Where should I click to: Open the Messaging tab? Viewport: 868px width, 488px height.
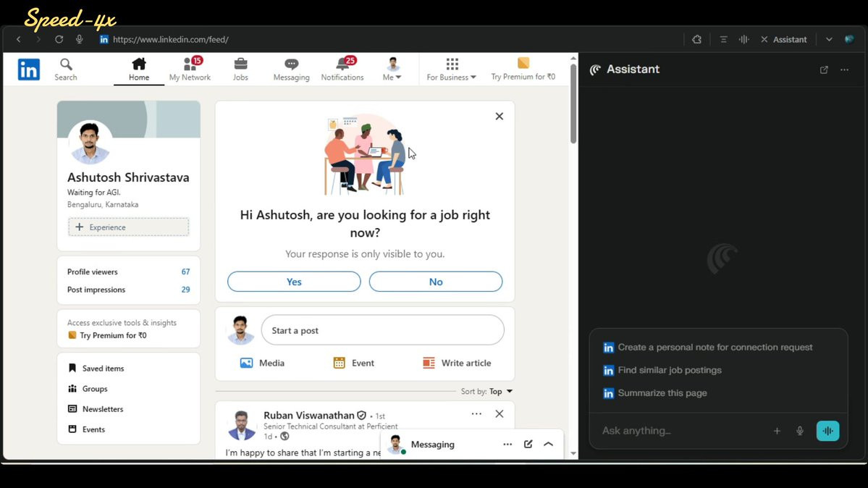291,70
